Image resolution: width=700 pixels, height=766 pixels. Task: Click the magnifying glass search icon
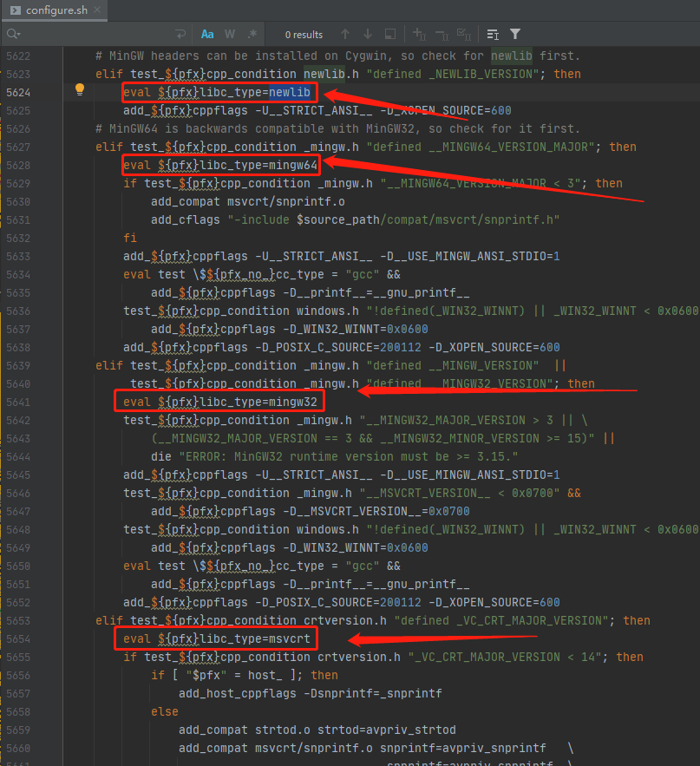tap(11, 34)
